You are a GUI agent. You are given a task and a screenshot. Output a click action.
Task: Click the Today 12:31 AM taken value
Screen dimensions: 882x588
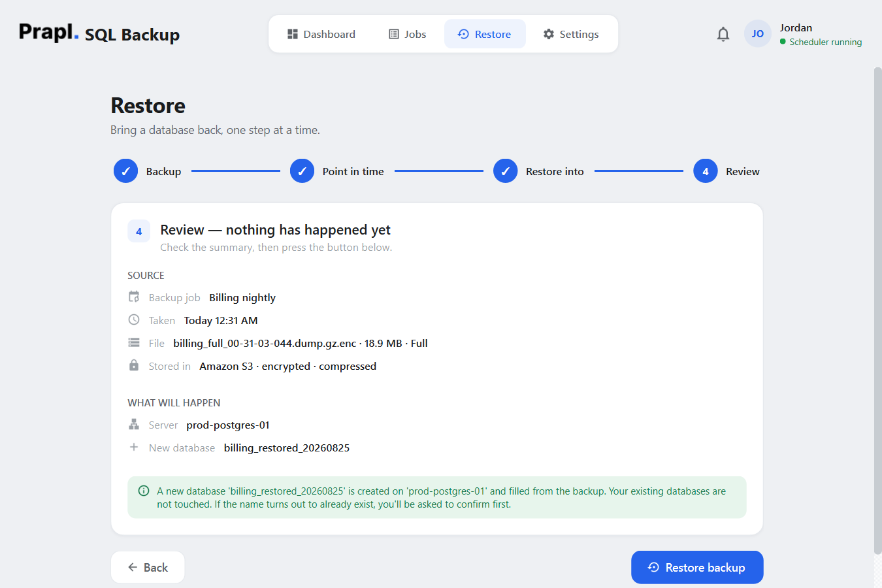coord(221,320)
